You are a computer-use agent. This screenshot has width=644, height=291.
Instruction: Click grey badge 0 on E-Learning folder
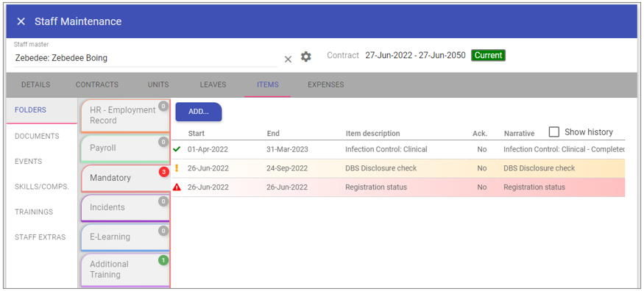coord(163,231)
